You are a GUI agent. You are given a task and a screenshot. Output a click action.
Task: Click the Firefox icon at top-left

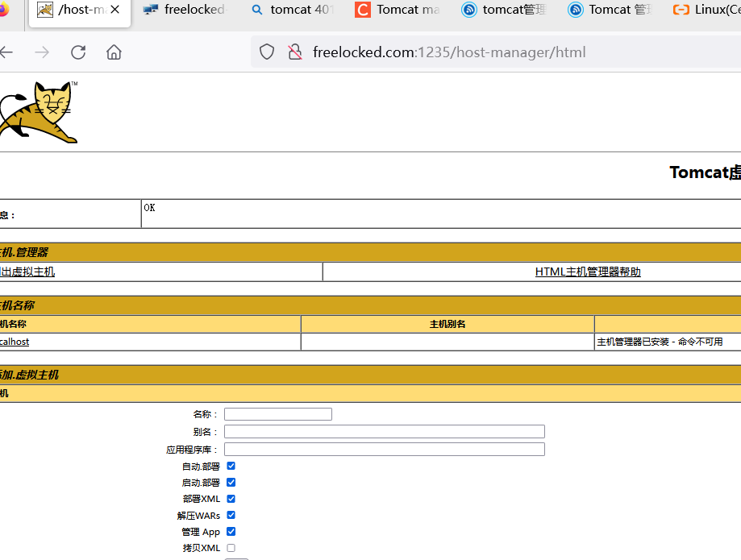[x=4, y=10]
